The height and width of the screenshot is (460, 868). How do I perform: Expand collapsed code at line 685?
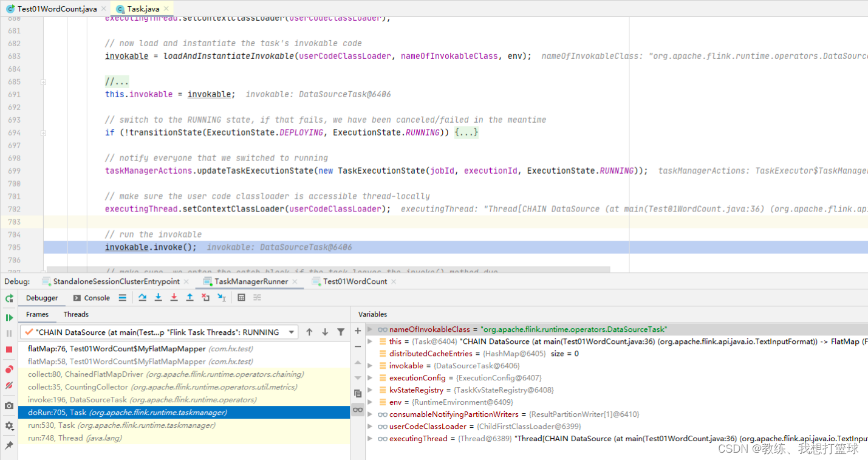[x=43, y=81]
